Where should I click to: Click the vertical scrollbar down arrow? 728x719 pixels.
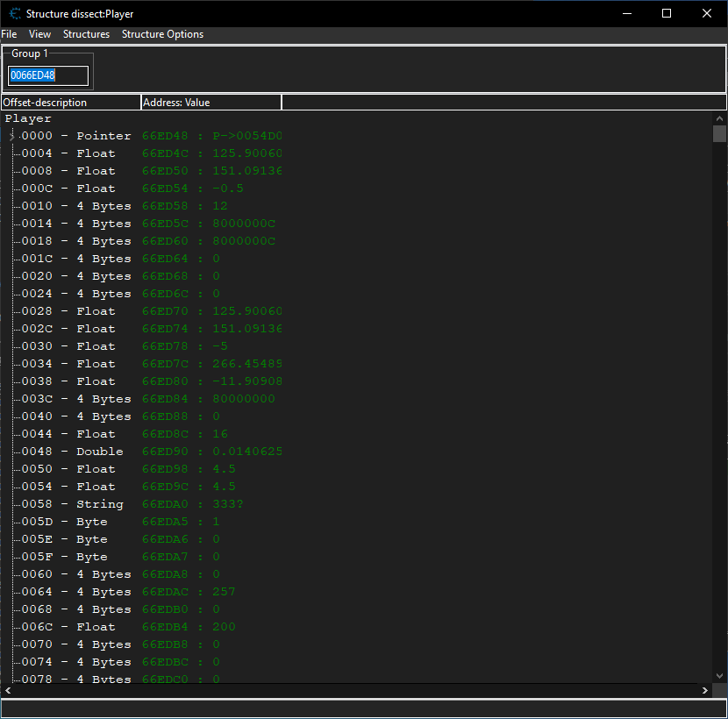pyautogui.click(x=719, y=676)
